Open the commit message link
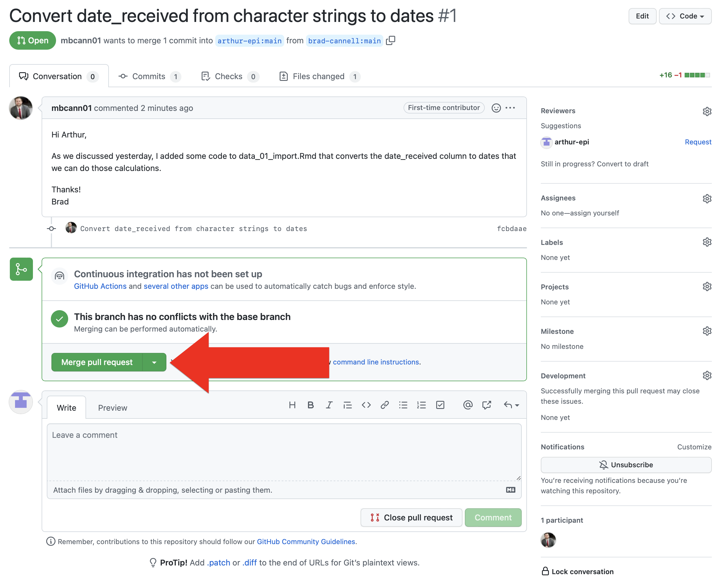 194,229
